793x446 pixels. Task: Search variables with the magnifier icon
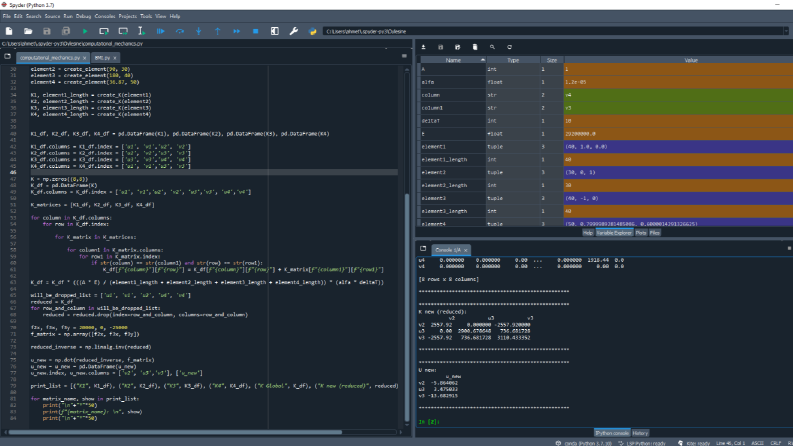[x=492, y=47]
